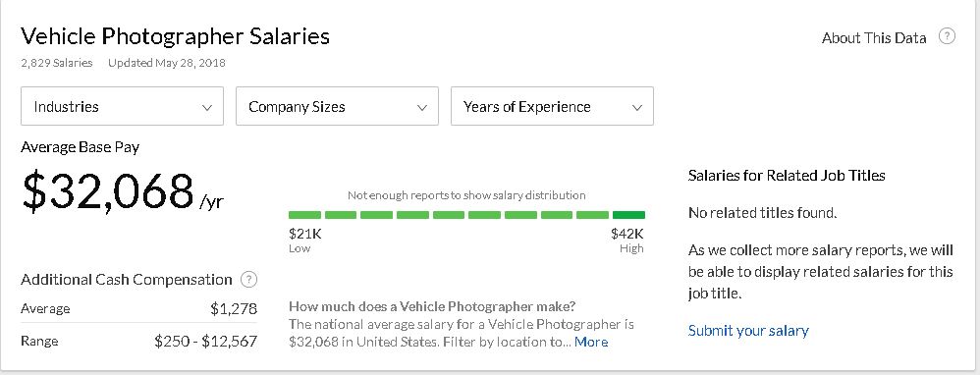Click the Additional Cash Compensation question mark icon
Screen dimensions: 980x375
coord(248,280)
